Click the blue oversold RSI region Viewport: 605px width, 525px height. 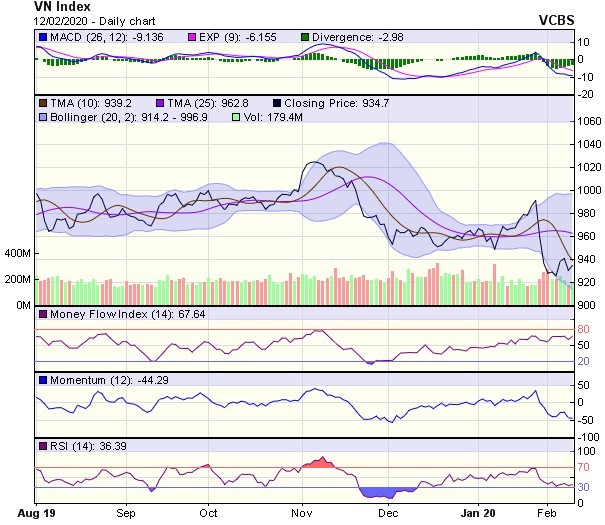383,491
